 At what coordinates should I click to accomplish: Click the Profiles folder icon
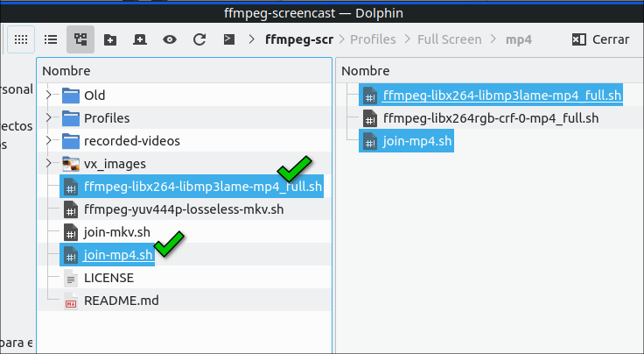coord(71,118)
